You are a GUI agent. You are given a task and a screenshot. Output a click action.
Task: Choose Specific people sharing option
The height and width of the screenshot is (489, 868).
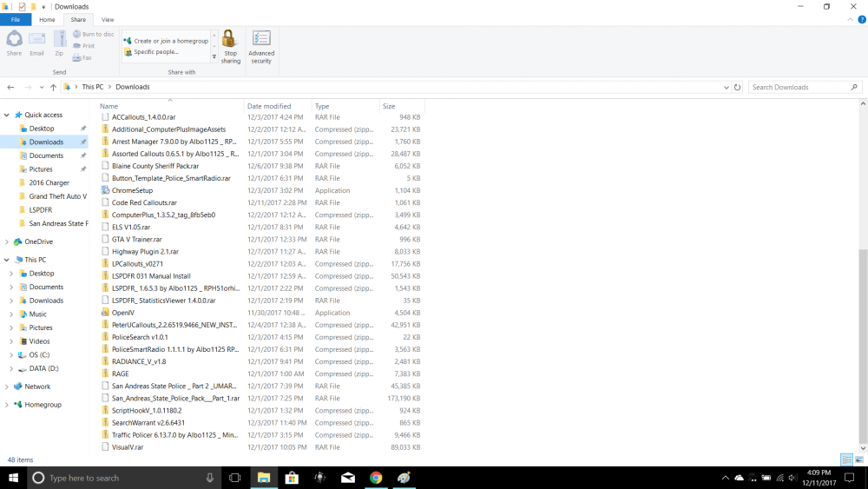[x=151, y=52]
